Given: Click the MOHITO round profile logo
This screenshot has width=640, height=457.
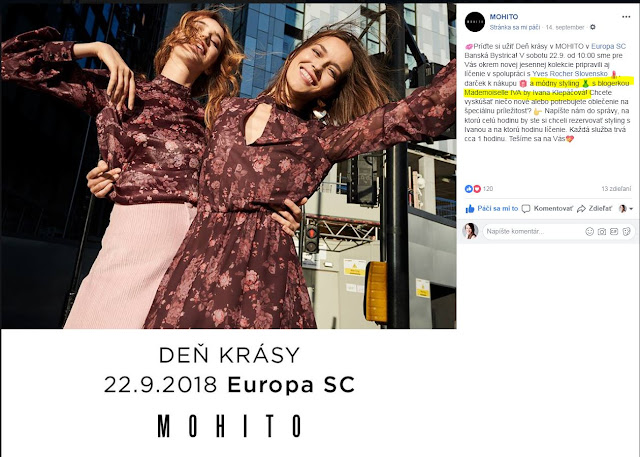Looking at the screenshot, I should [475, 22].
